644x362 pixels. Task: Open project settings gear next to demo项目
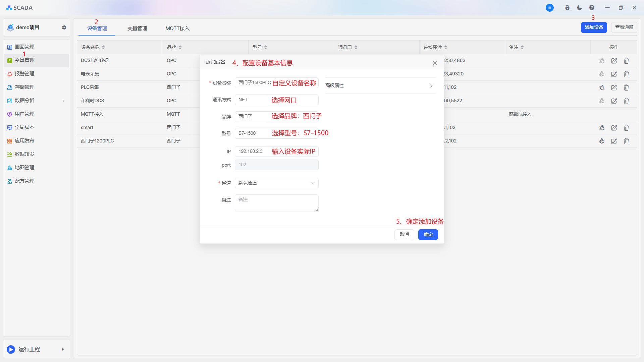64,27
